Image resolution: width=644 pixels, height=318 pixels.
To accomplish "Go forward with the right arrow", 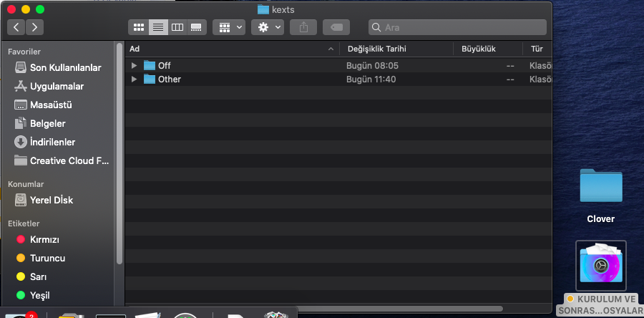I will pos(34,27).
